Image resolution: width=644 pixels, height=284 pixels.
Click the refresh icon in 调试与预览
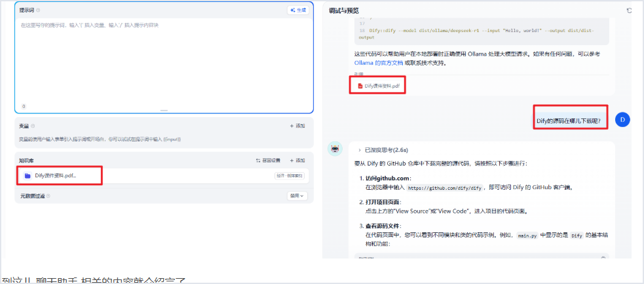629,10
